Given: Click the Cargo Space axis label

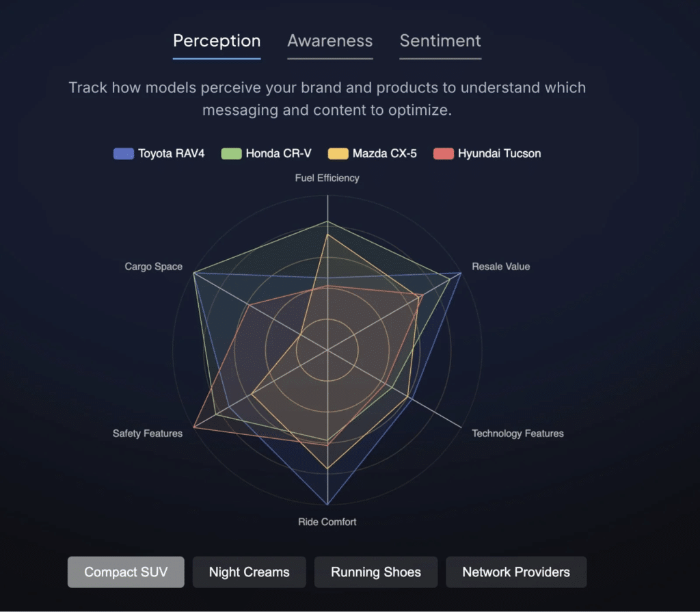Looking at the screenshot, I should click(x=154, y=267).
